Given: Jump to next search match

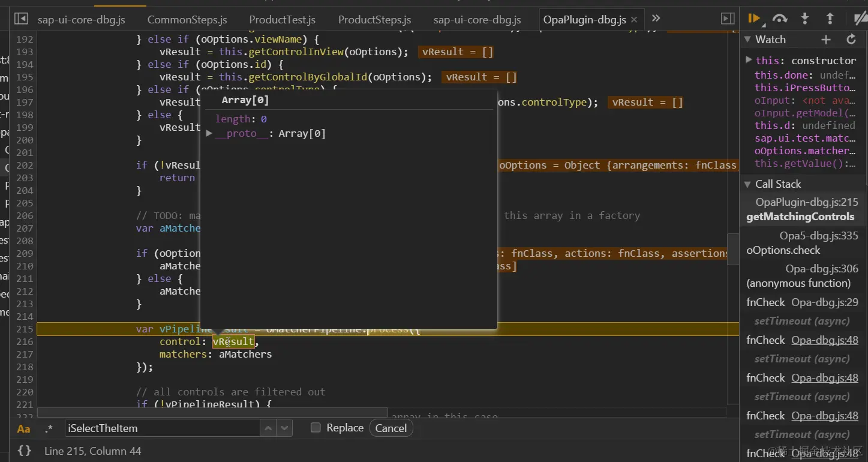Looking at the screenshot, I should pos(284,428).
